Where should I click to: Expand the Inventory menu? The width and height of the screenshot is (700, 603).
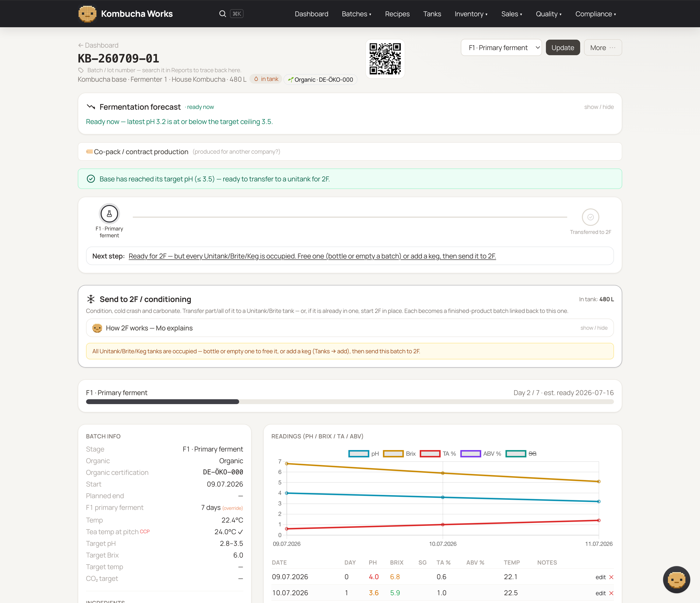(471, 14)
